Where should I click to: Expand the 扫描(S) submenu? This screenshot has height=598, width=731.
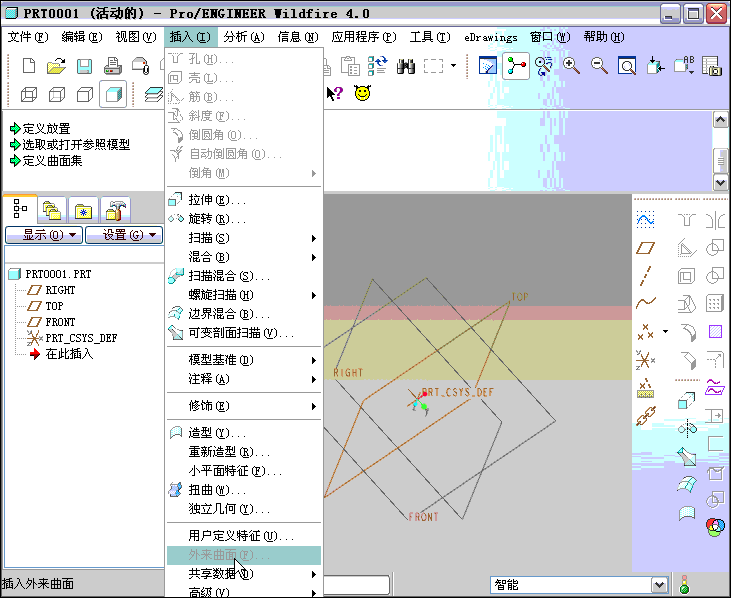pyautogui.click(x=243, y=238)
